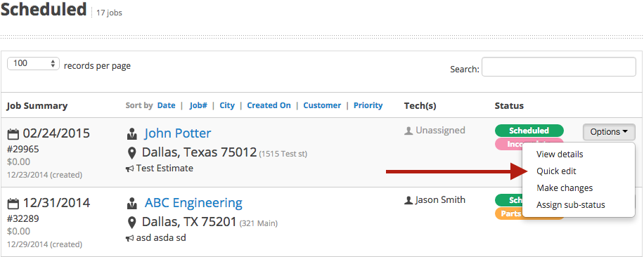644x257 pixels.
Task: Click person icon next to ABC Engineering
Action: 132,204
